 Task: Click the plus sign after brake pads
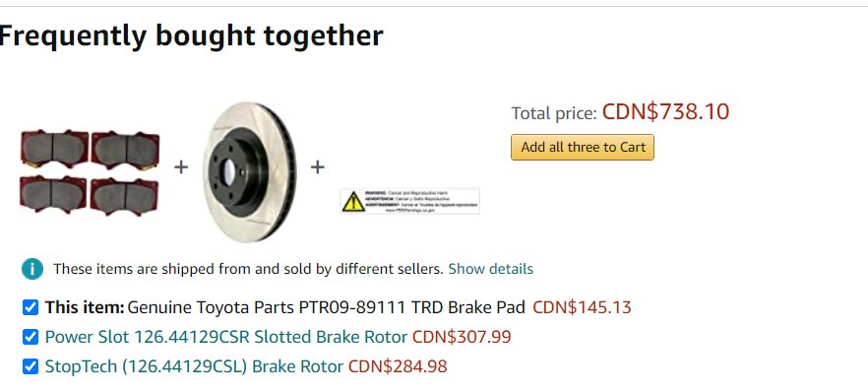[x=181, y=166]
